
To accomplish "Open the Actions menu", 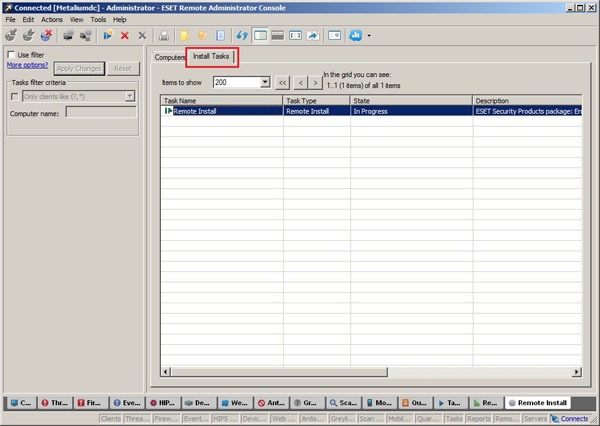I will [52, 20].
